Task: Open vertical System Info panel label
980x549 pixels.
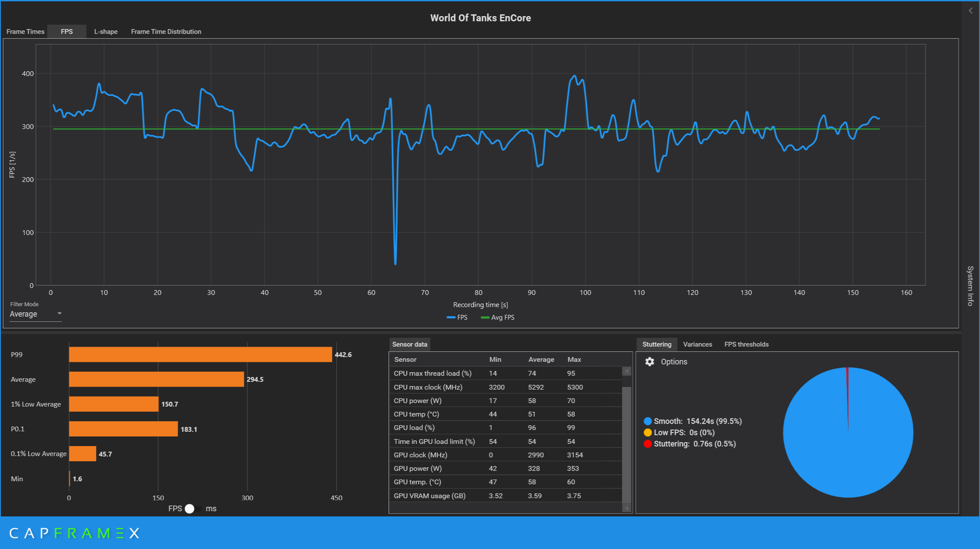Action: [970, 286]
